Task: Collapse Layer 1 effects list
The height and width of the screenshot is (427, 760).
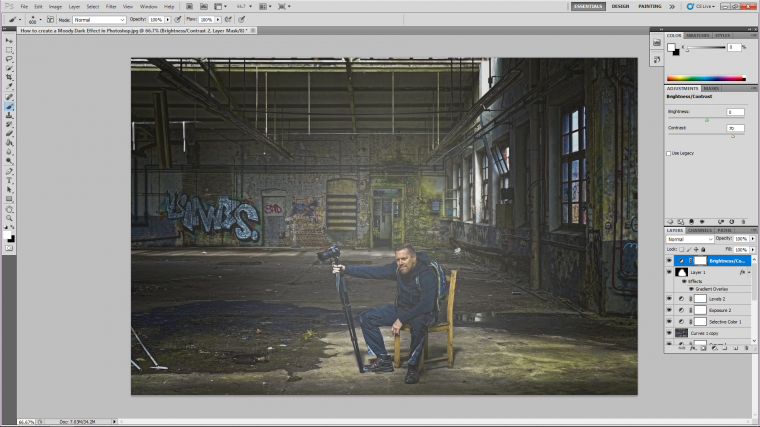Action: (749, 273)
